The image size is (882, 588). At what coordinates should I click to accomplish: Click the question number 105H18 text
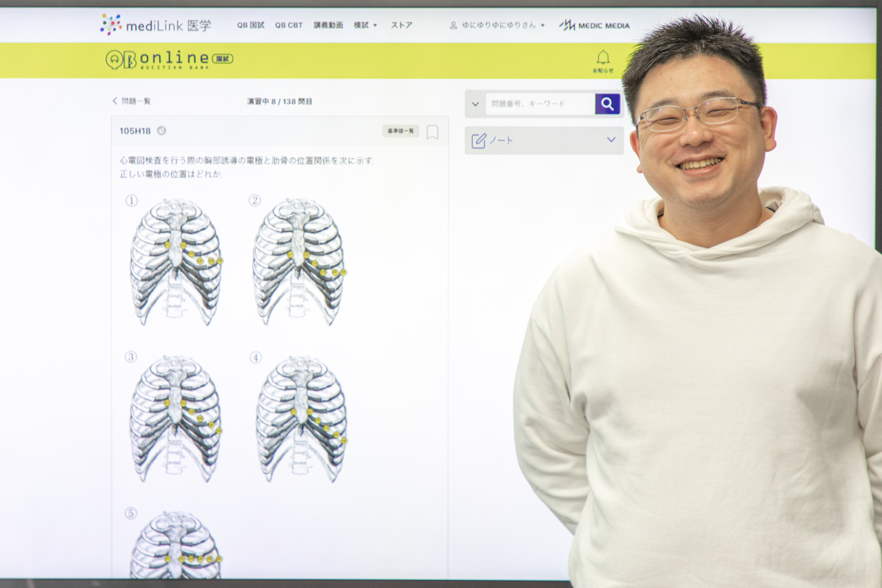click(x=135, y=131)
